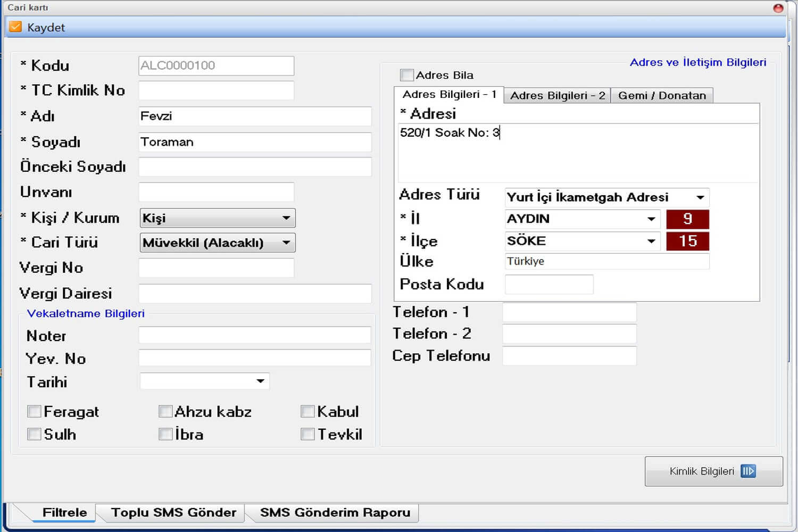The width and height of the screenshot is (798, 532).
Task: Enable the Sulh option
Action: (35, 434)
